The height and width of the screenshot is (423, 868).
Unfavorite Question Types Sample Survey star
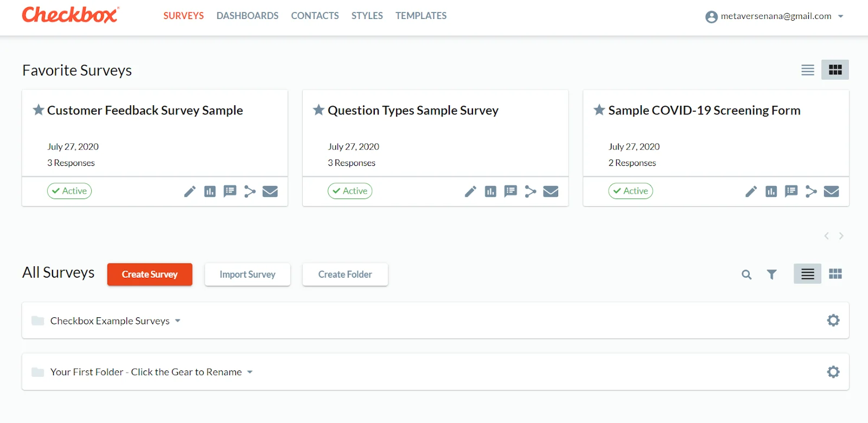click(319, 110)
